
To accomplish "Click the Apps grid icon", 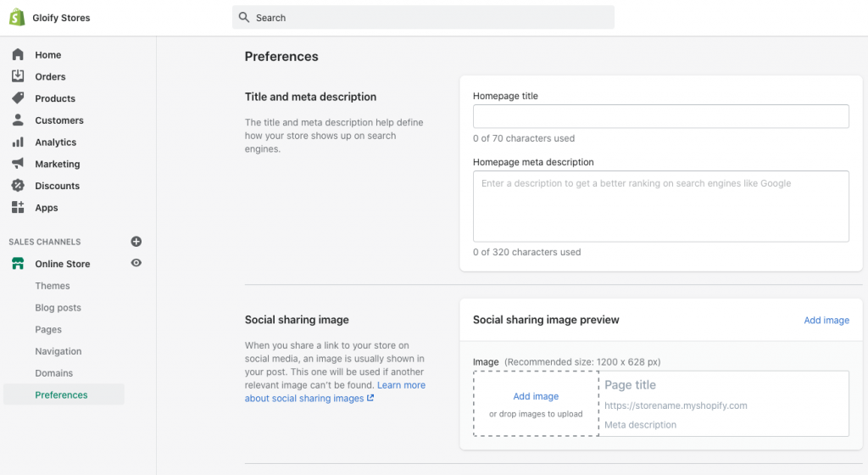I will click(18, 207).
